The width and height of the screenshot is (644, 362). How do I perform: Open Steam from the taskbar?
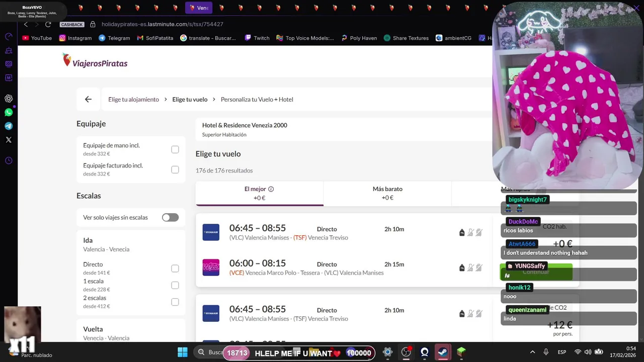(x=443, y=352)
